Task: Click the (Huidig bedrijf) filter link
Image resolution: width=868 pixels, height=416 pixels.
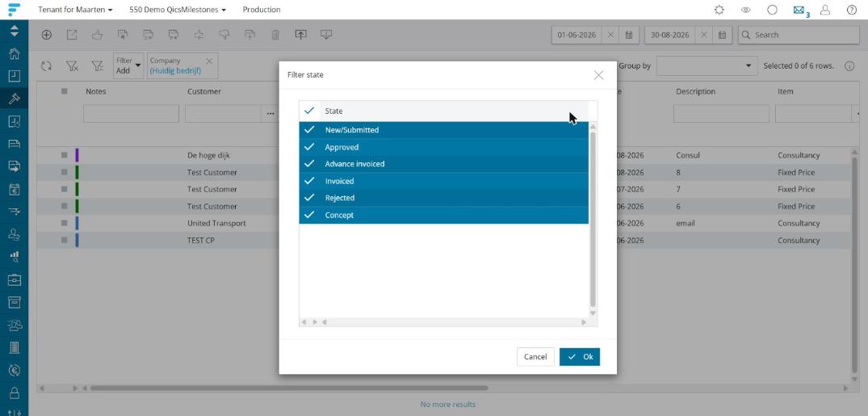Action: tap(175, 71)
